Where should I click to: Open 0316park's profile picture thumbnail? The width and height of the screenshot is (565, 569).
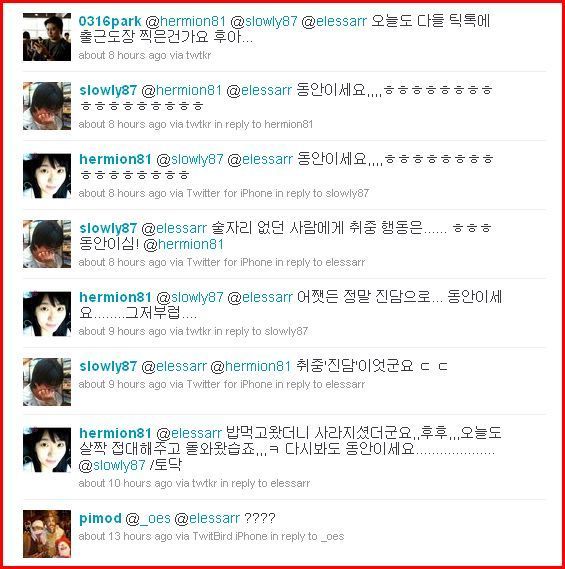(47, 37)
